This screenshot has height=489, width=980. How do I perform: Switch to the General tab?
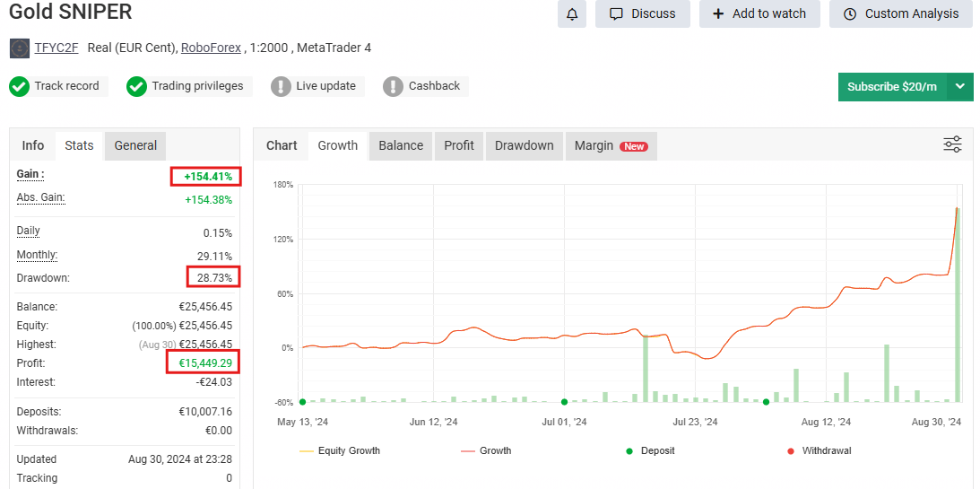click(135, 145)
